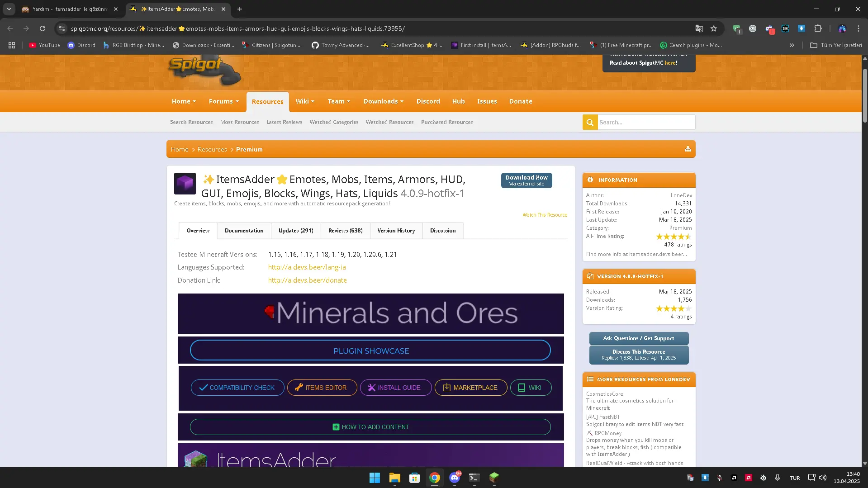Open the Updates (291) tab
868x488 pixels.
[x=296, y=231]
